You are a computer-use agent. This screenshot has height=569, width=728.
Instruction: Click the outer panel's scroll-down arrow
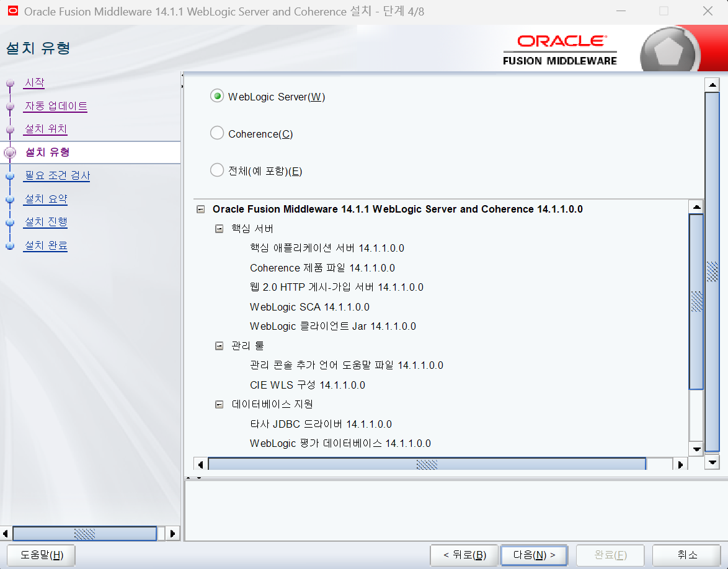point(712,462)
